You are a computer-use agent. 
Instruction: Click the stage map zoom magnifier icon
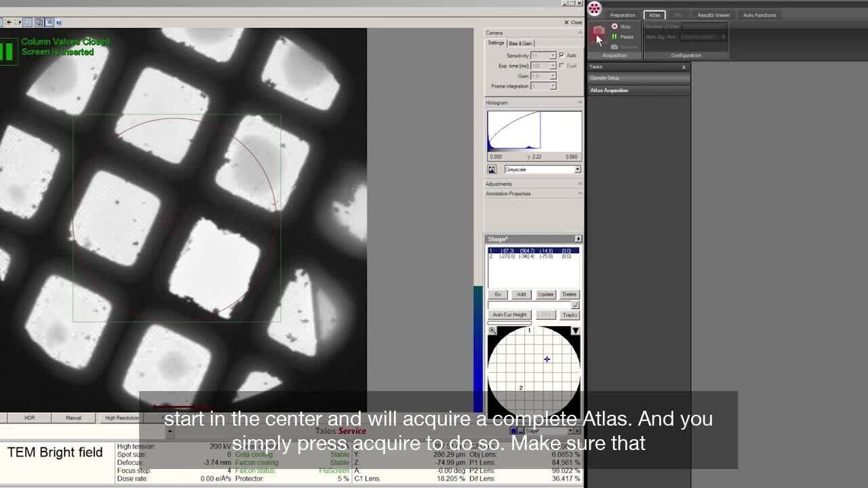click(x=492, y=331)
